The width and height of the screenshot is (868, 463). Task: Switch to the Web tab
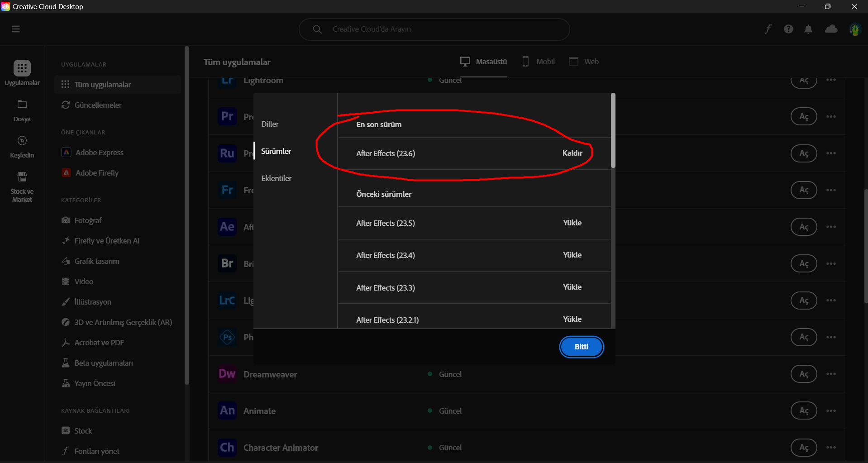pos(584,62)
